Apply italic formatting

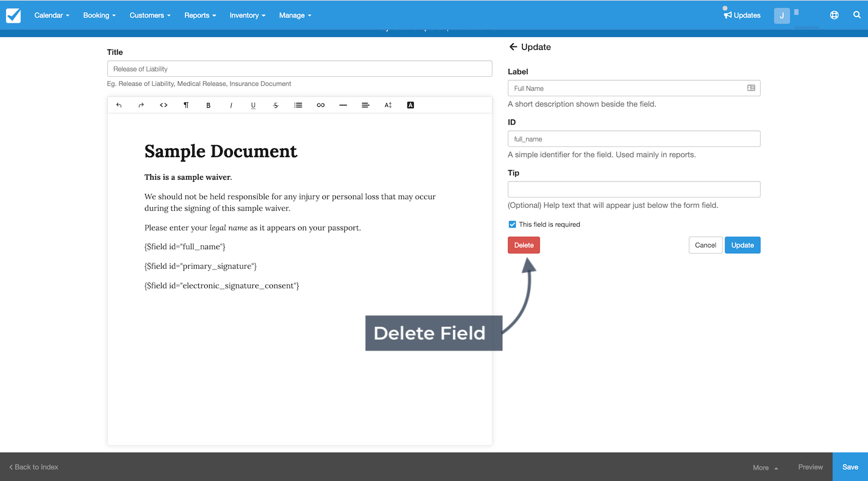pyautogui.click(x=231, y=105)
